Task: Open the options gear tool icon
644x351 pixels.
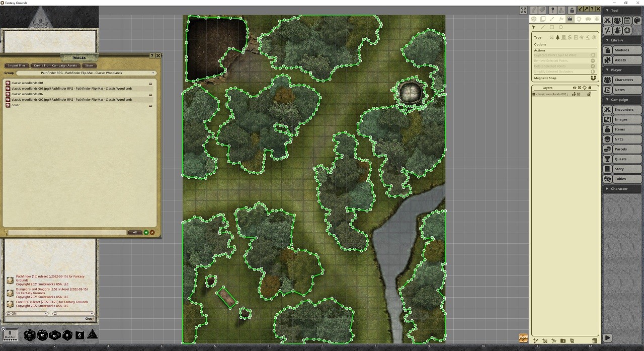Action: (627, 31)
